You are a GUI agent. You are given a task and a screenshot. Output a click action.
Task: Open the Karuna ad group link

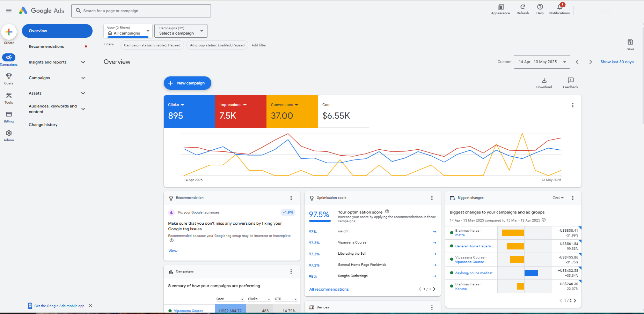(x=461, y=289)
